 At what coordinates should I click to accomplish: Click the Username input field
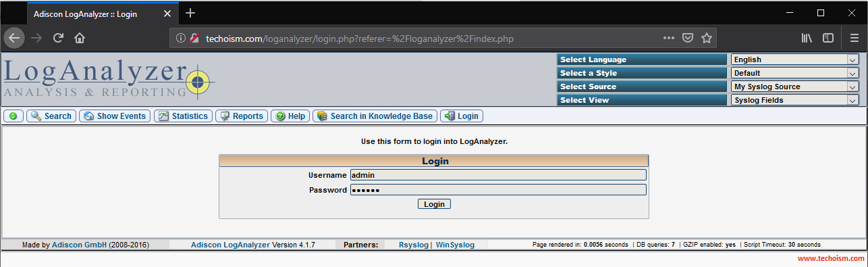point(498,175)
